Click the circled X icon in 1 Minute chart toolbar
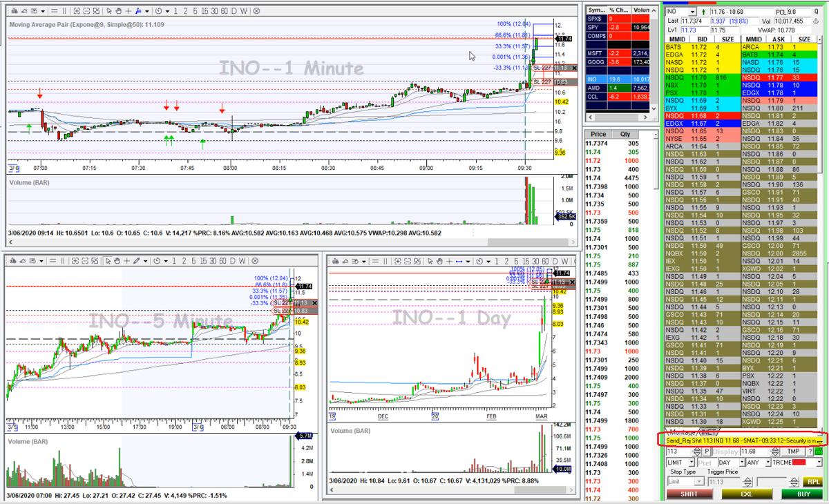The width and height of the screenshot is (829, 504). click(x=256, y=11)
